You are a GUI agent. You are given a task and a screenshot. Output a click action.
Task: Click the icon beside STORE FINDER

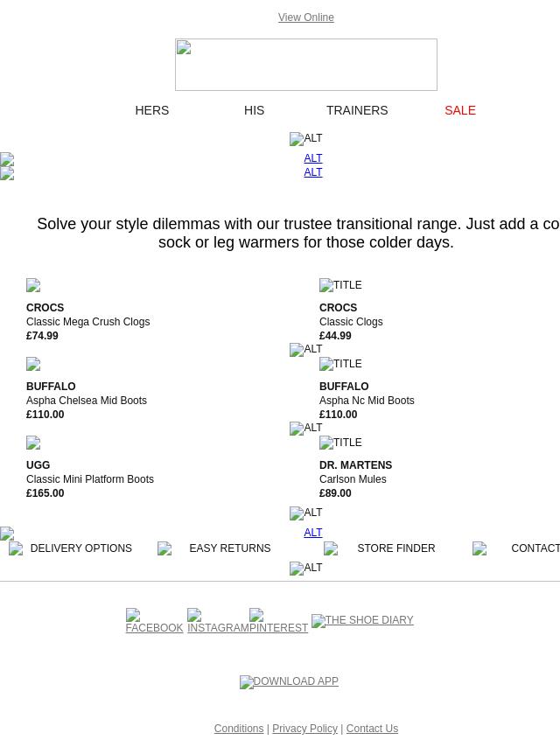pos(331,548)
